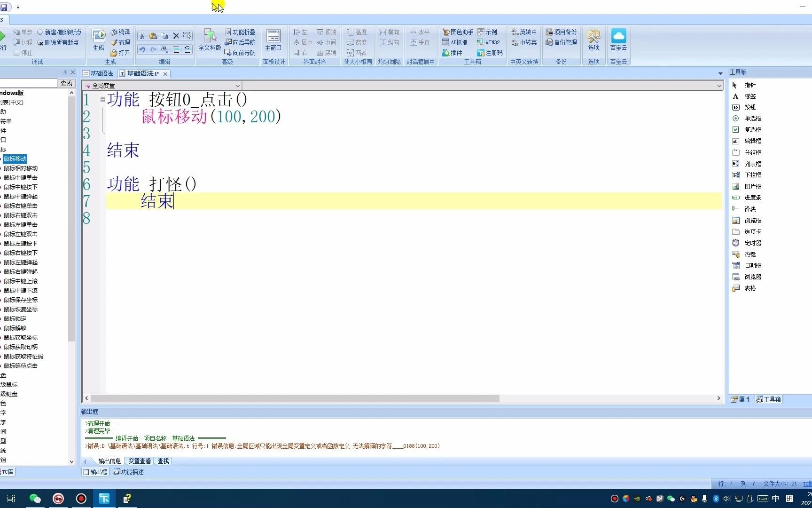
Task: Click 中转英 Chinese-to-English conversion
Action: [524, 42]
